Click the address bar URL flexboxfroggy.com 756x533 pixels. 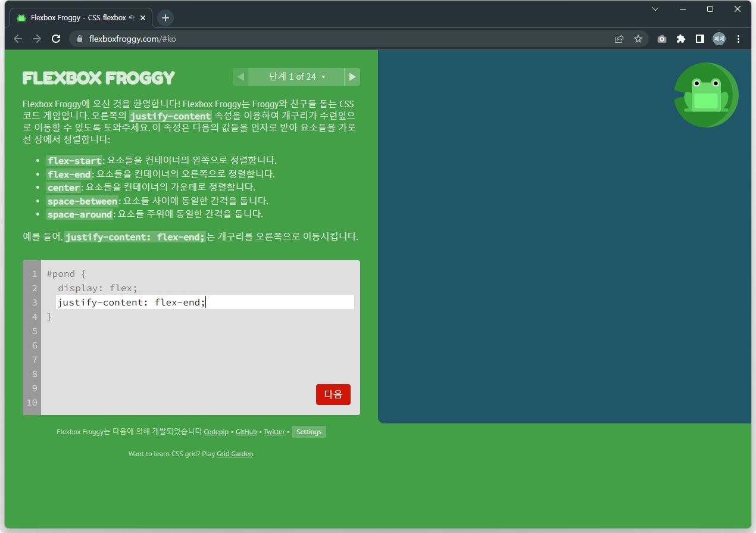pyautogui.click(x=132, y=39)
